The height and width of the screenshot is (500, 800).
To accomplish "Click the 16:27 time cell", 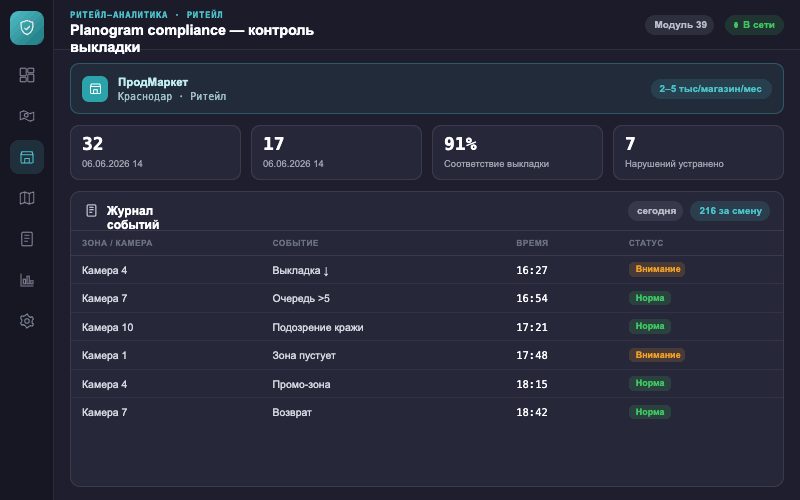I will tap(532, 270).
